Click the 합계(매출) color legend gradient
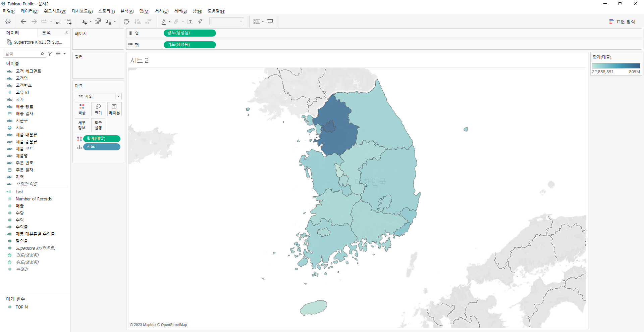The width and height of the screenshot is (644, 332). tap(616, 66)
